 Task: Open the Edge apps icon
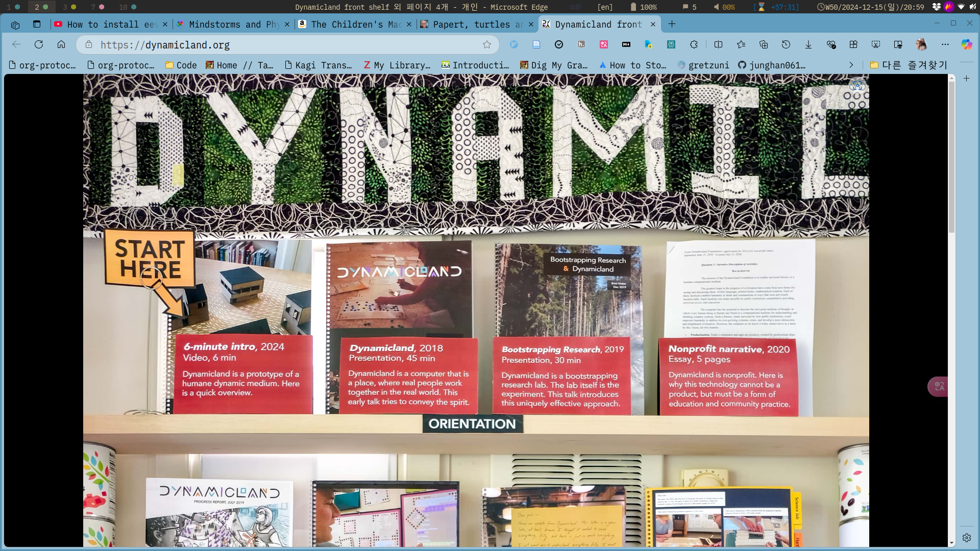pyautogui.click(x=853, y=44)
